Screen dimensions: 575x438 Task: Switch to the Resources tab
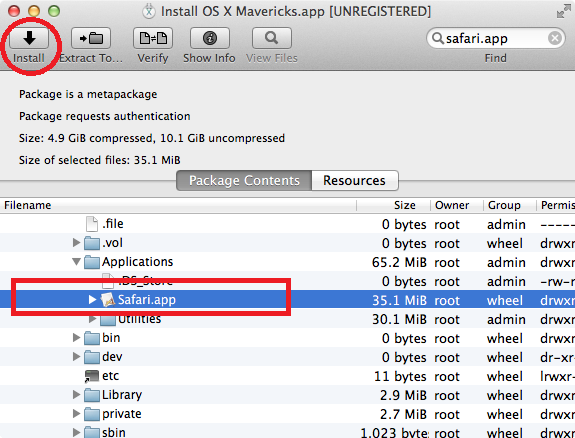pos(355,180)
